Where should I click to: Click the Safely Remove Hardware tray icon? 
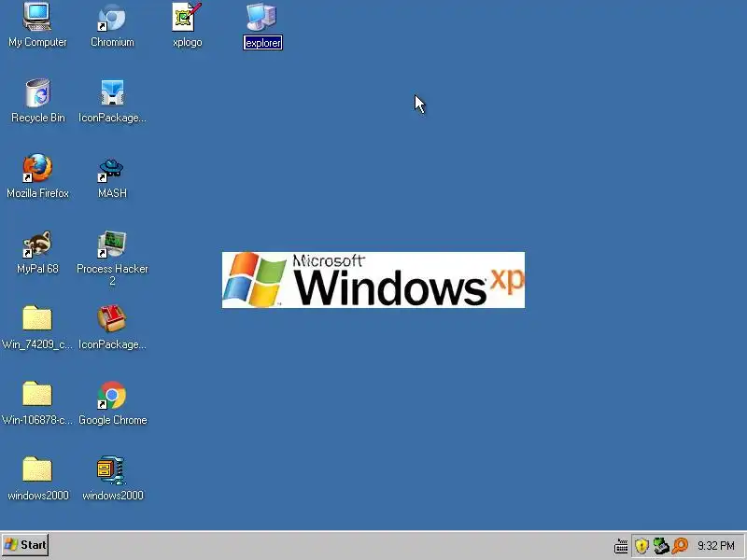[661, 546]
